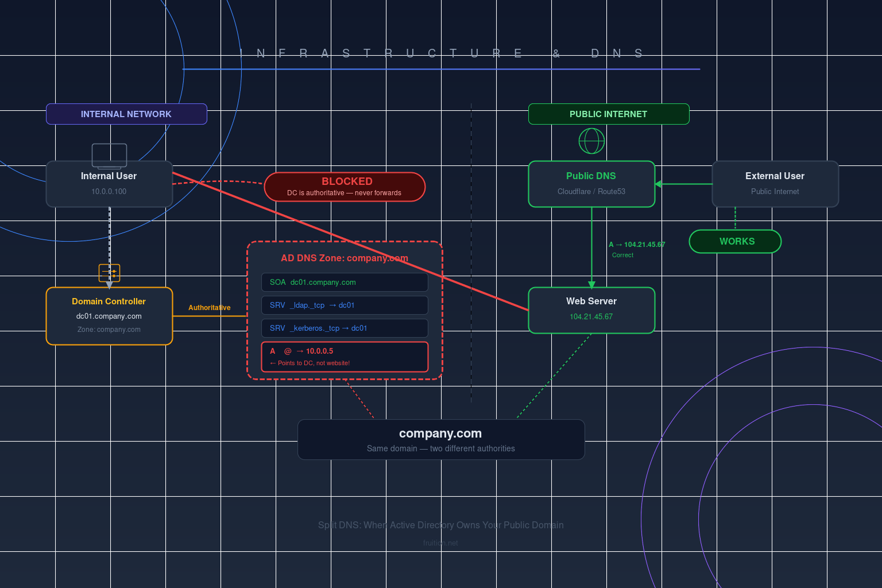Select the SRV _kerberos._tcp record row
Screen dimensions: 882x588
(x=345, y=328)
